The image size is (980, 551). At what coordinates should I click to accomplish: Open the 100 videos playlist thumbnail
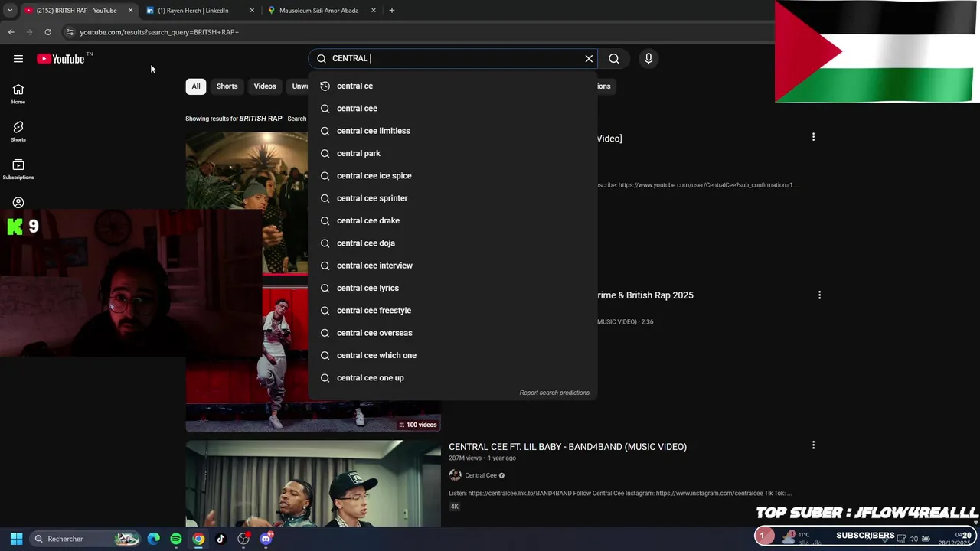[x=313, y=360]
